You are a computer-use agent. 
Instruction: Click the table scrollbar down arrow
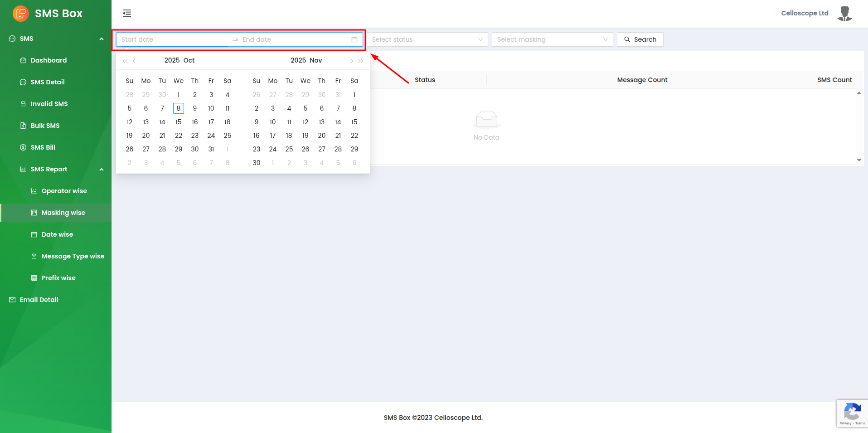[x=859, y=160]
